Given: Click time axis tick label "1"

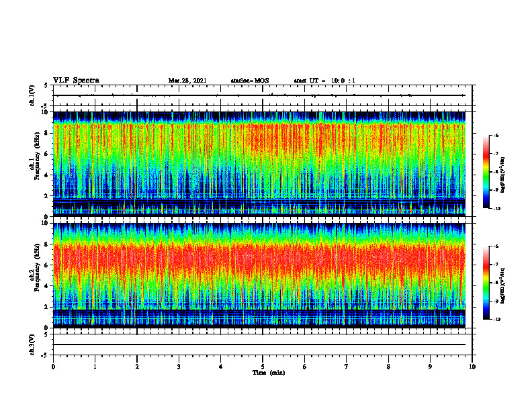Looking at the screenshot, I should tap(95, 367).
